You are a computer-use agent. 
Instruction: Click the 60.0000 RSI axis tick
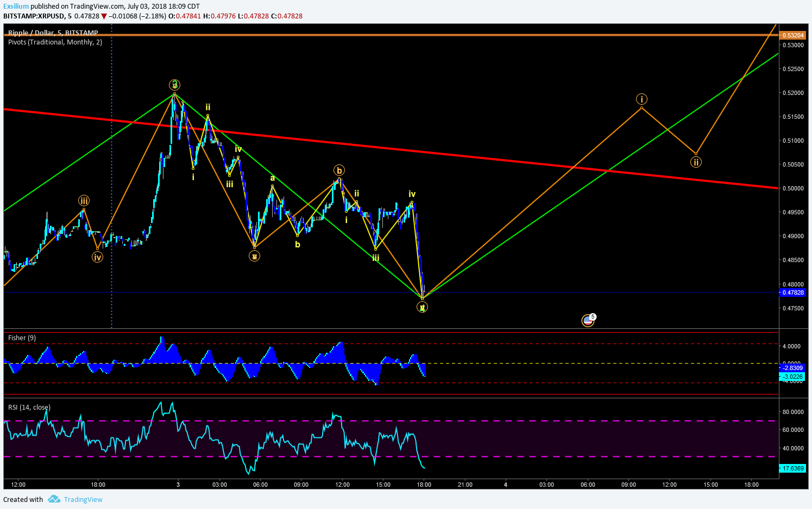pyautogui.click(x=793, y=430)
